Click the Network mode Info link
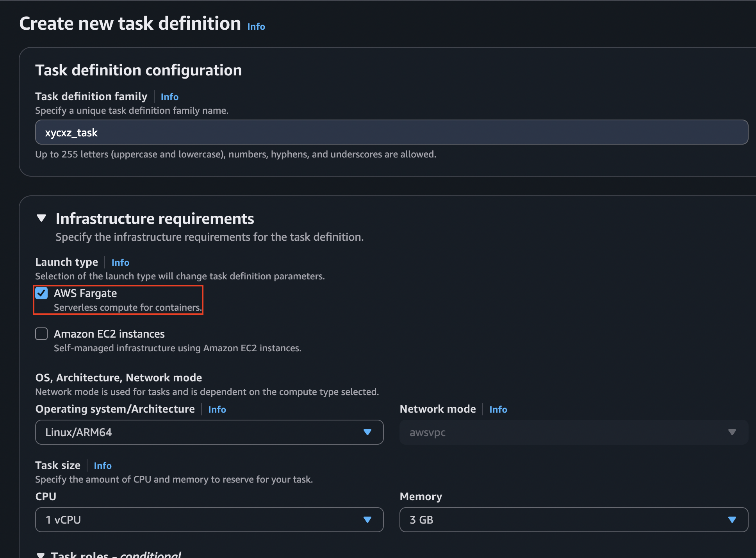 [498, 409]
